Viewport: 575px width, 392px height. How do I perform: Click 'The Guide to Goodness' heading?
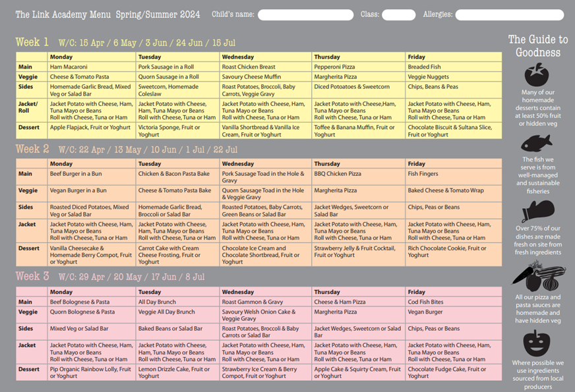click(538, 46)
